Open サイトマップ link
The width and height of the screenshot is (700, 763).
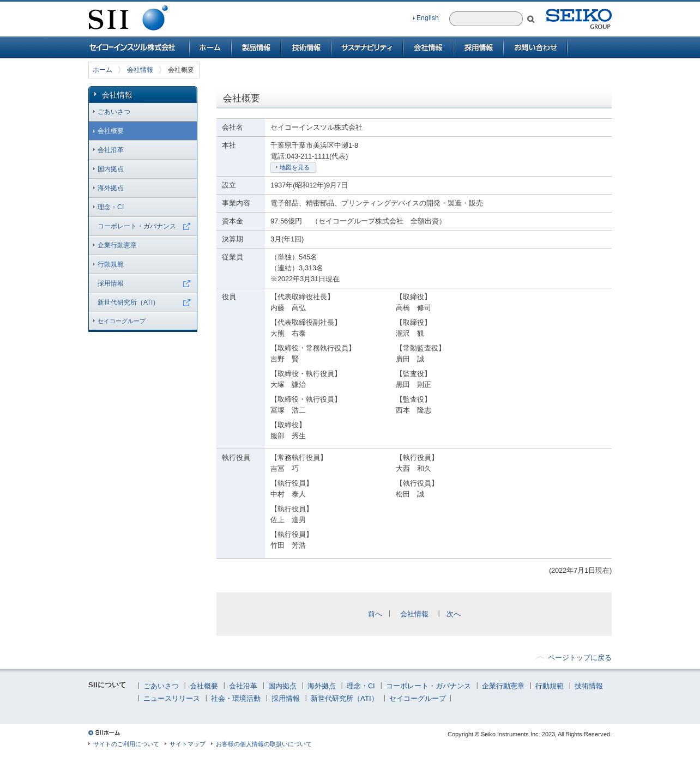(188, 744)
